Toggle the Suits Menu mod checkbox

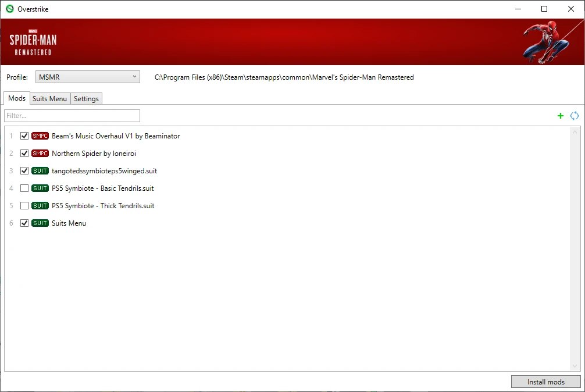tap(24, 223)
